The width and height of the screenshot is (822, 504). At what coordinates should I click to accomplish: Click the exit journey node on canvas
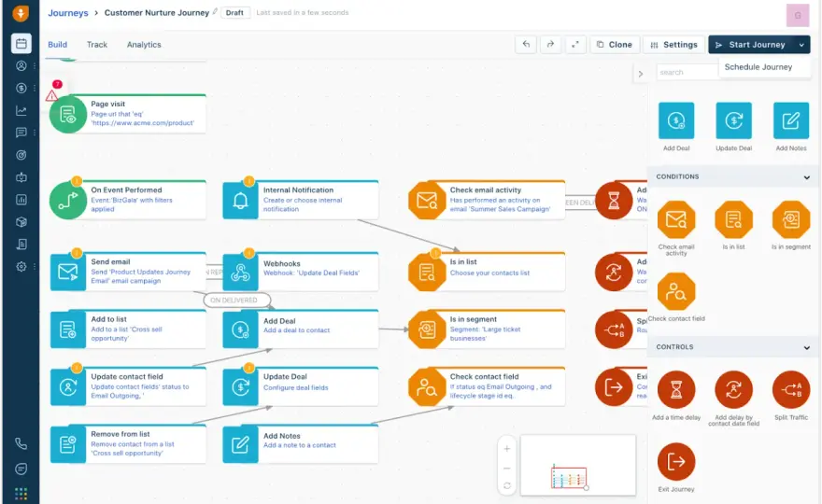tap(614, 387)
